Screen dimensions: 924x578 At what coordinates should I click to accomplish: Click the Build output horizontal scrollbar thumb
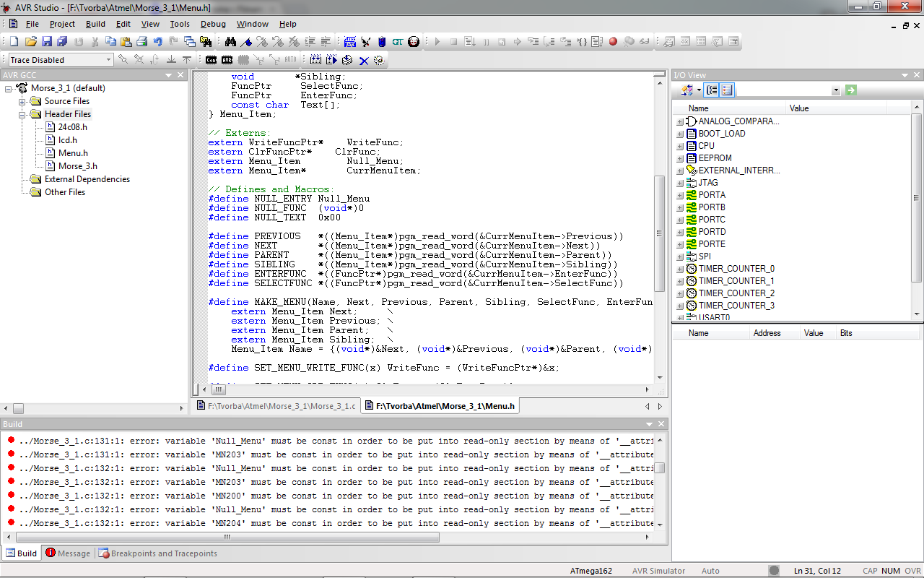point(227,537)
